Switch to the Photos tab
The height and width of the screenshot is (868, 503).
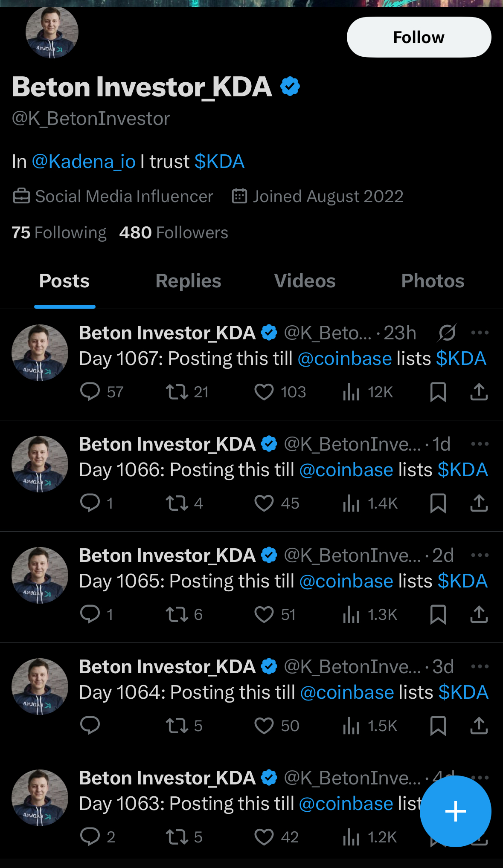pos(433,281)
